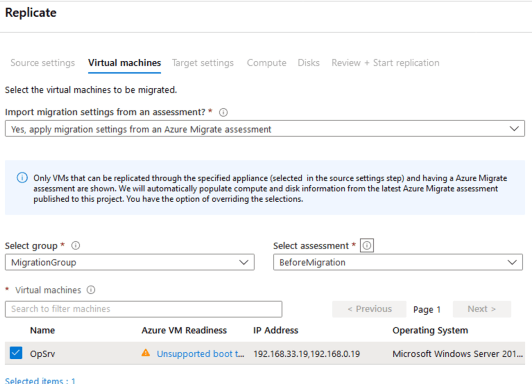Screen dimensions: 532x384
Task: Open the Compute tab
Action: pyautogui.click(x=266, y=63)
